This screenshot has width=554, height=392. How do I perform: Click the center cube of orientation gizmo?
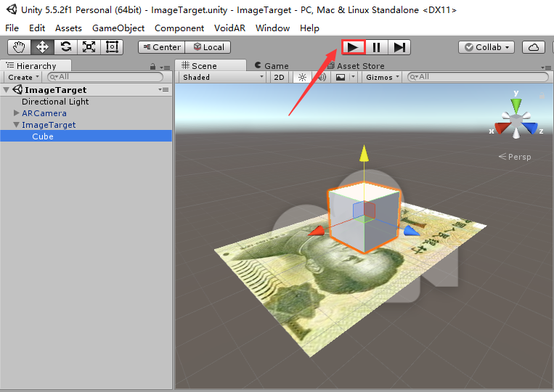516,122
